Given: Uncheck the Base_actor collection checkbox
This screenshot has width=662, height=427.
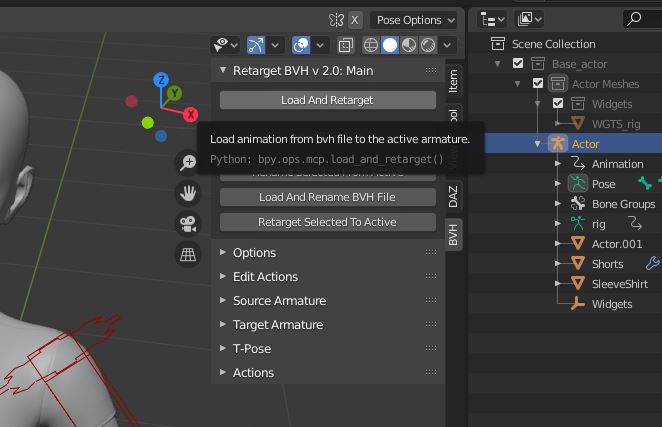Looking at the screenshot, I should (x=518, y=63).
